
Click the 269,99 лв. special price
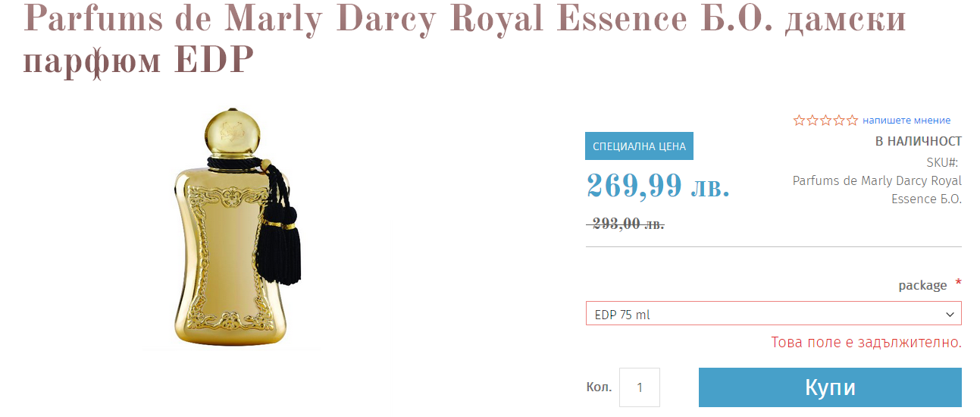coord(658,185)
